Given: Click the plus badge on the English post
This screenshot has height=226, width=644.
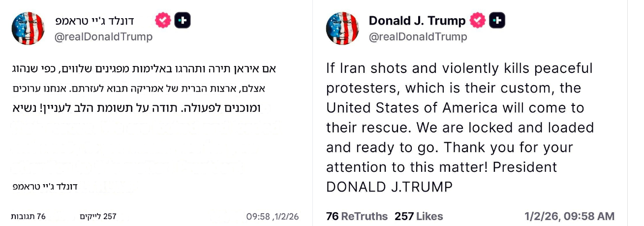Looking at the screenshot, I should pyautogui.click(x=497, y=21).
